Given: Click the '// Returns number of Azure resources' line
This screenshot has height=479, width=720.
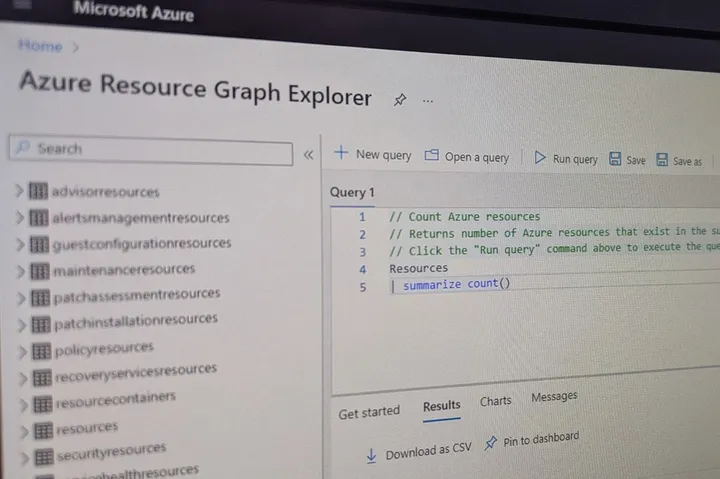Looking at the screenshot, I should 555,232.
